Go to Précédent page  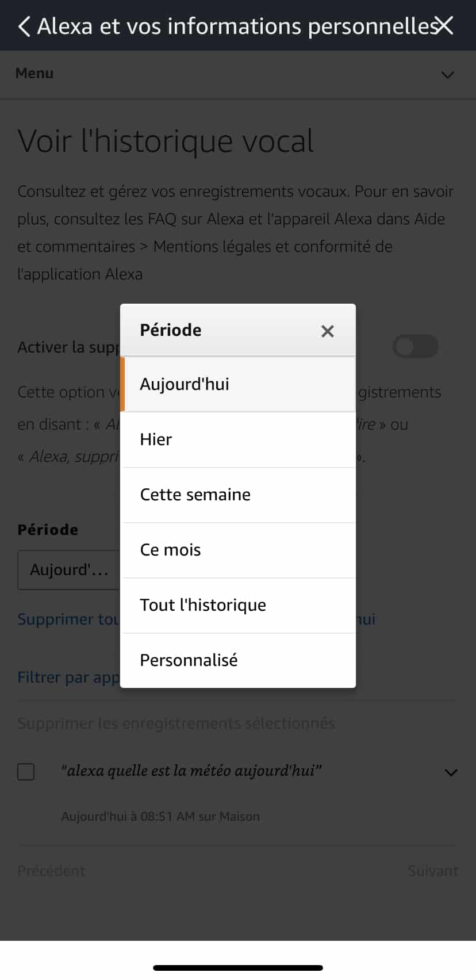(x=51, y=871)
